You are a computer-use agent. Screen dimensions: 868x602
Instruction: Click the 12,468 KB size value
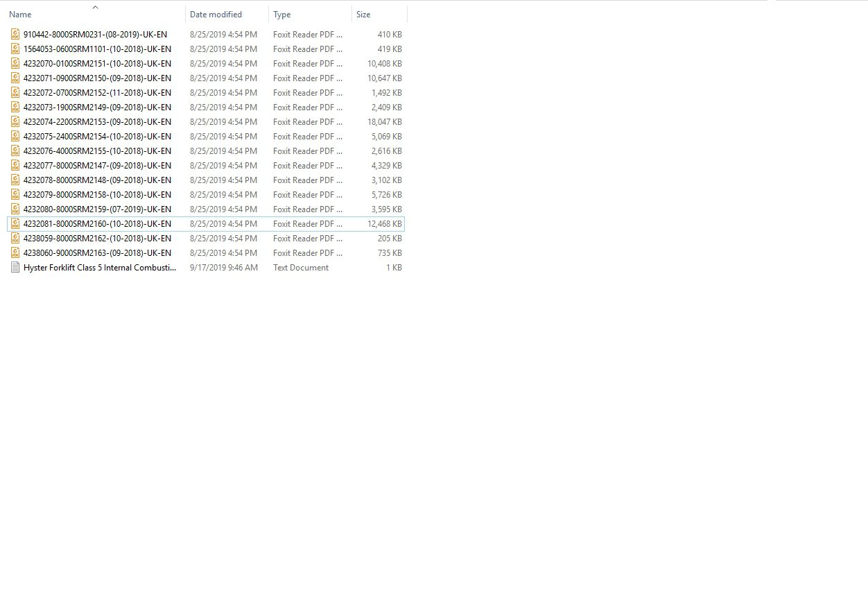[385, 223]
